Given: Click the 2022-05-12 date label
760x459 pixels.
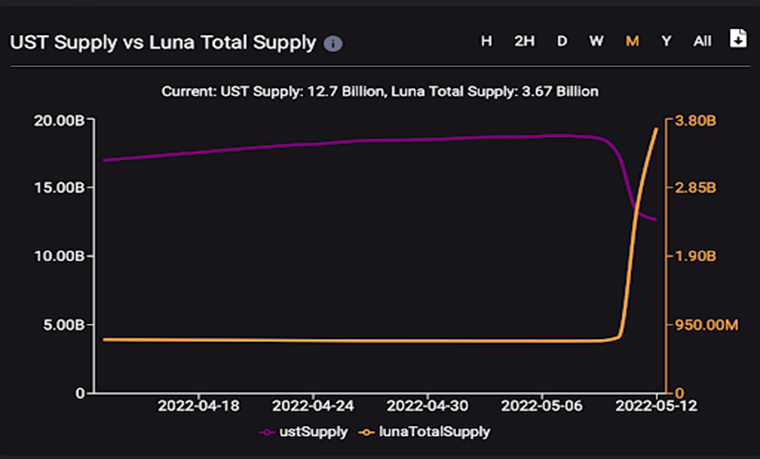Looking at the screenshot, I should point(656,406).
